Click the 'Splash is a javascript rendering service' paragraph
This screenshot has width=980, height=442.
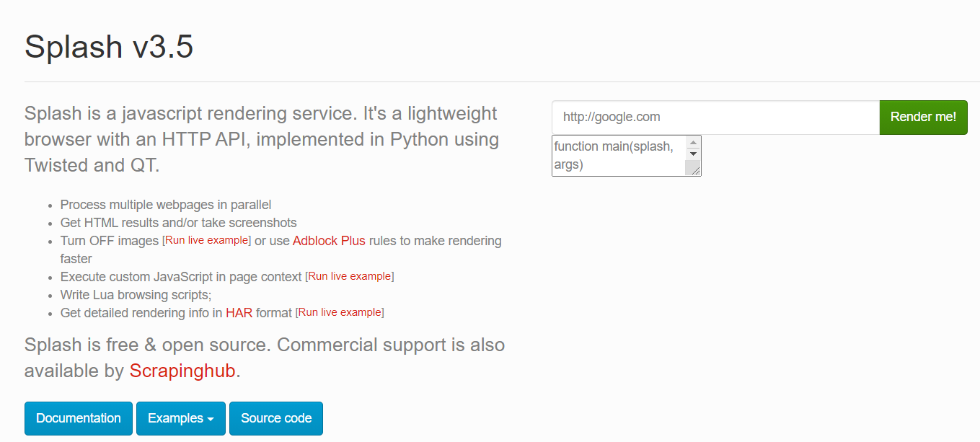pos(261,139)
